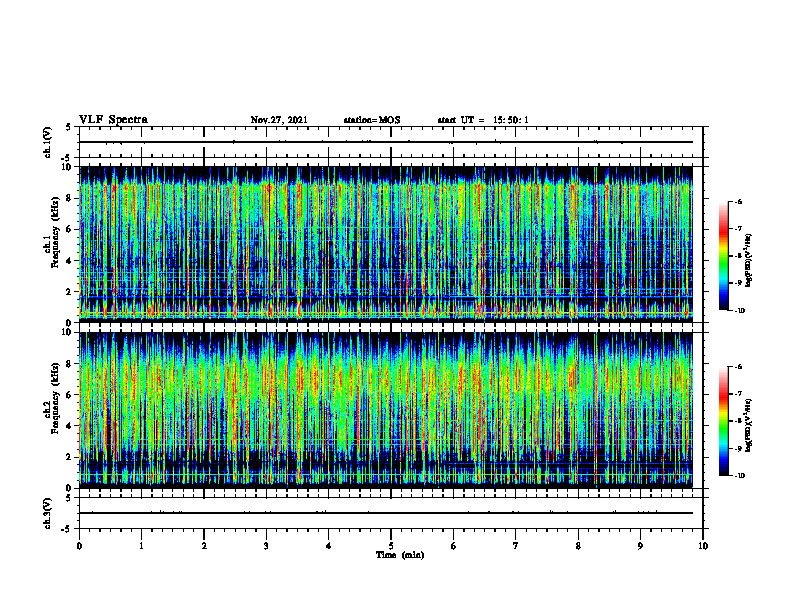Screen dimensions: 792x612
Task: Click the "ch.1(V)" waveform axis label
Action: pos(47,142)
